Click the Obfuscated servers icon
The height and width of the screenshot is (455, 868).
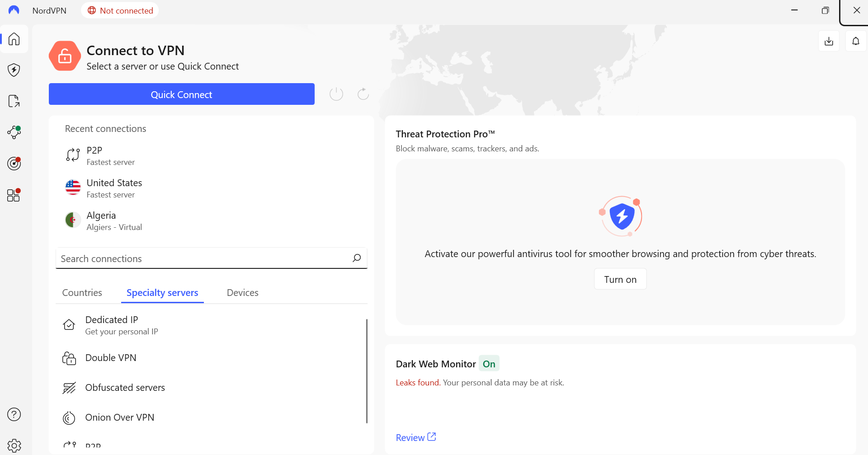[x=69, y=388]
